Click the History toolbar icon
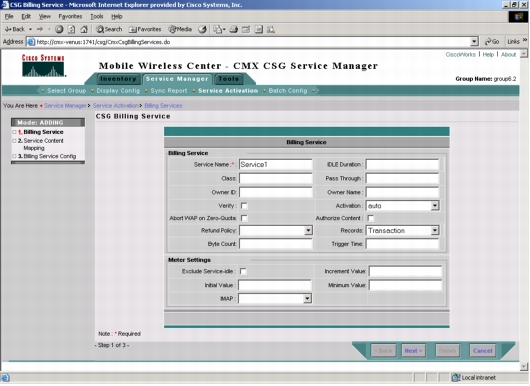This screenshot has width=530, height=386. (202, 29)
